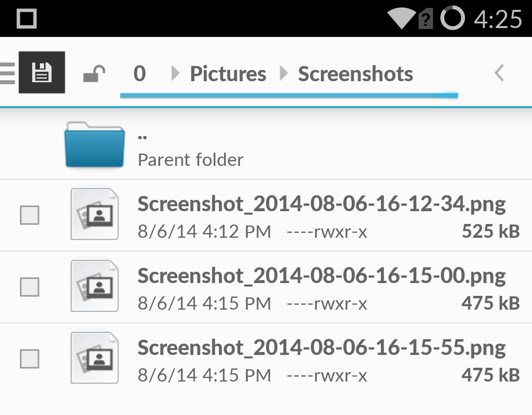Click breadcrumb arrow before Pictures
532x415 pixels.
[x=175, y=73]
